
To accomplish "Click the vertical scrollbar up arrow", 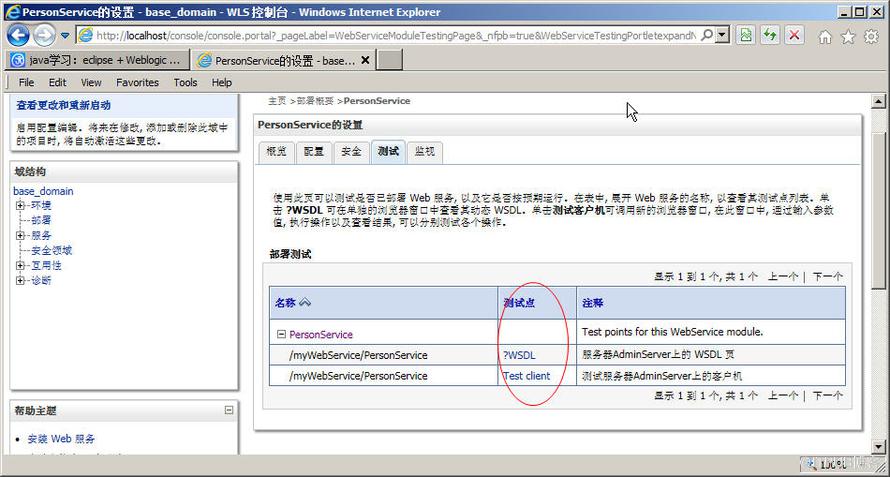I will 879,102.
